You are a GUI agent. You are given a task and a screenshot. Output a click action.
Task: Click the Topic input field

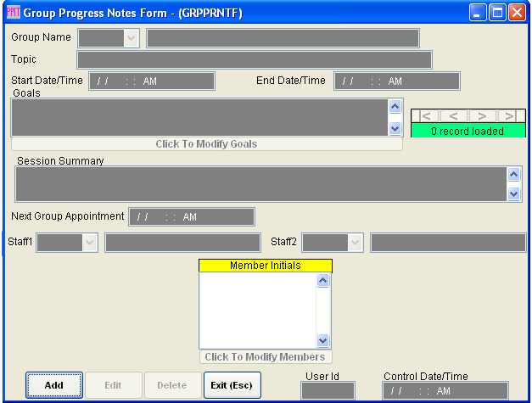coord(254,59)
